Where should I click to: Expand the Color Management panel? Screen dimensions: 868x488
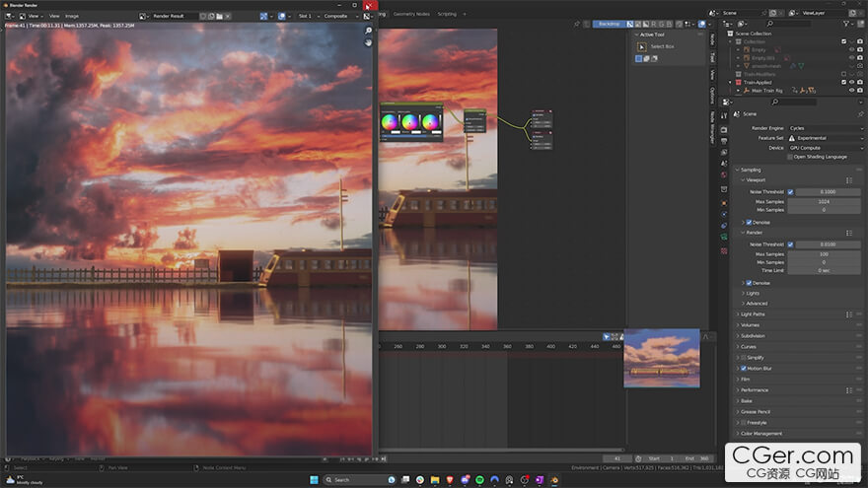[760, 433]
